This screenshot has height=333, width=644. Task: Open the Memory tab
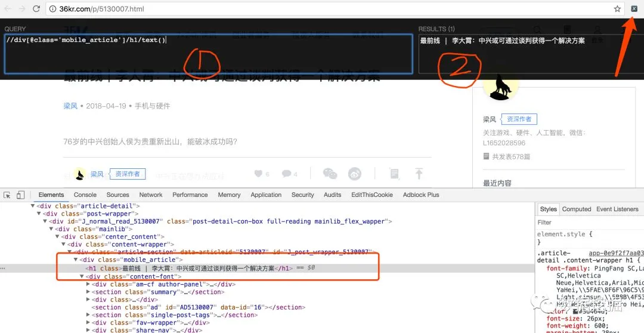(229, 195)
